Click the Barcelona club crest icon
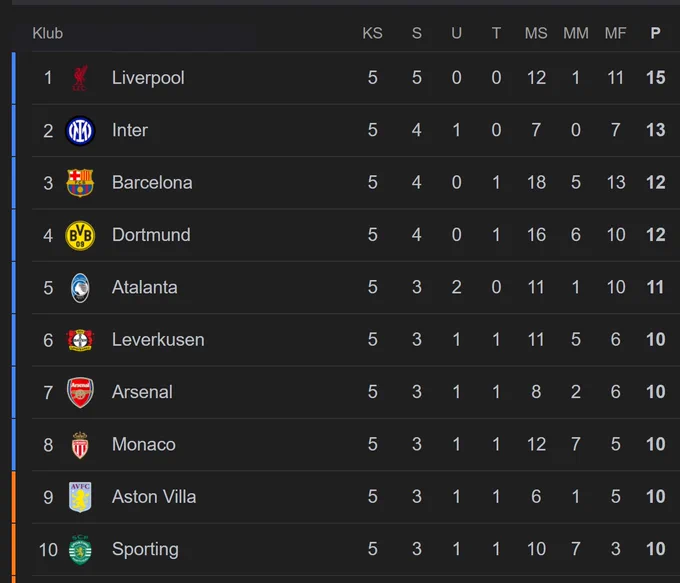Viewport: 680px width, 583px height. point(80,183)
